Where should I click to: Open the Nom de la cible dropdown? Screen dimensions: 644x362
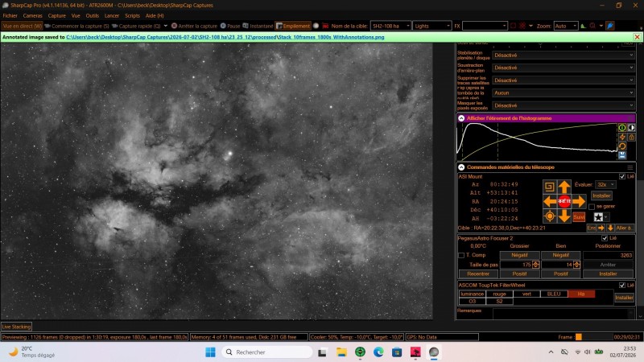[390, 26]
